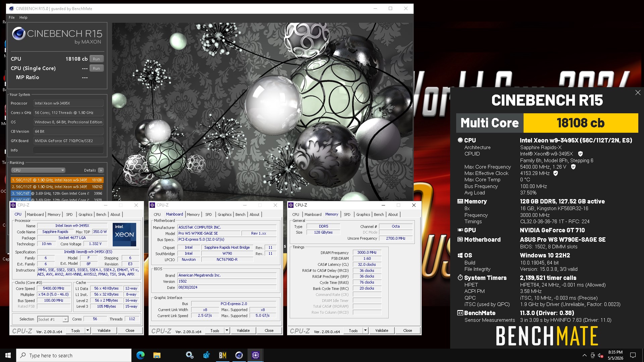
Task: Expand Tools dropdown arrow in Memory window
Action: point(365,331)
